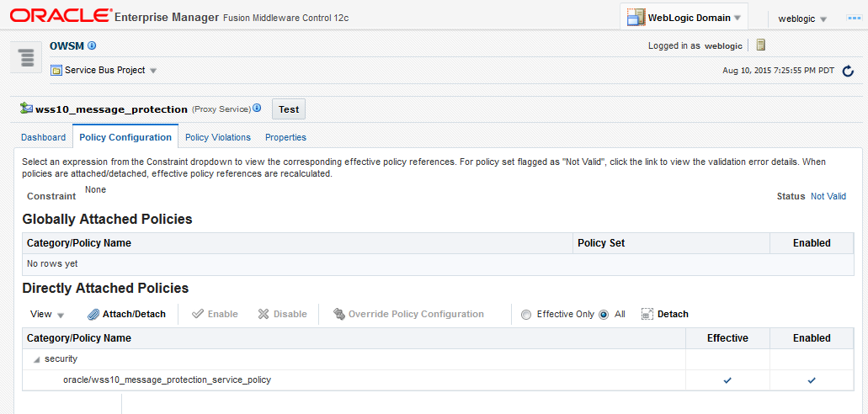Click the Override Policy Configuration icon

[x=339, y=314]
